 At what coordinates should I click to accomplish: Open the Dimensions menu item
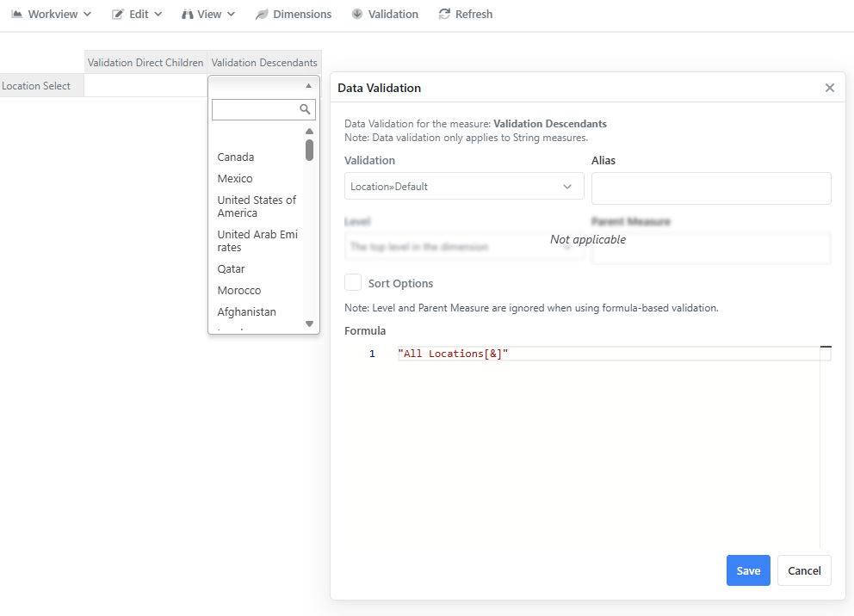(293, 14)
